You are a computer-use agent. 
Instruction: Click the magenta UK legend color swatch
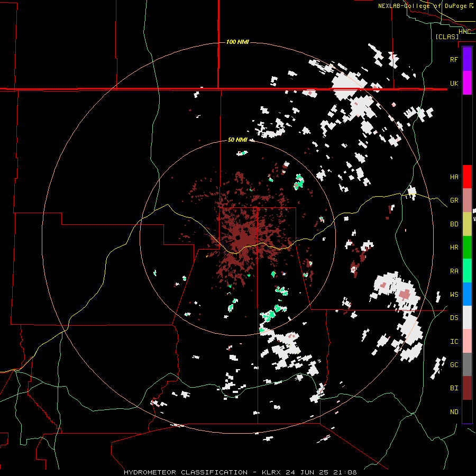point(467,83)
